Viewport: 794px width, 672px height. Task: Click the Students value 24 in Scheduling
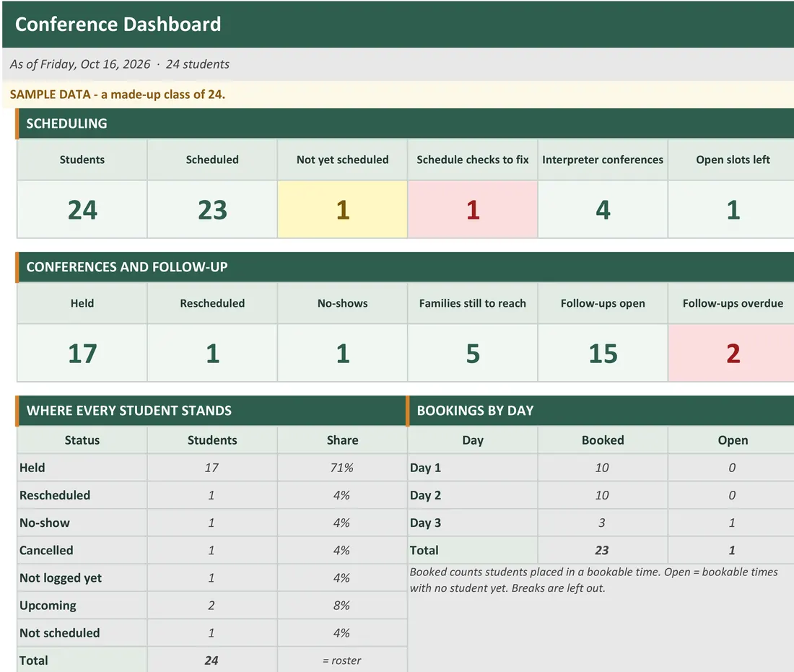[x=82, y=209]
